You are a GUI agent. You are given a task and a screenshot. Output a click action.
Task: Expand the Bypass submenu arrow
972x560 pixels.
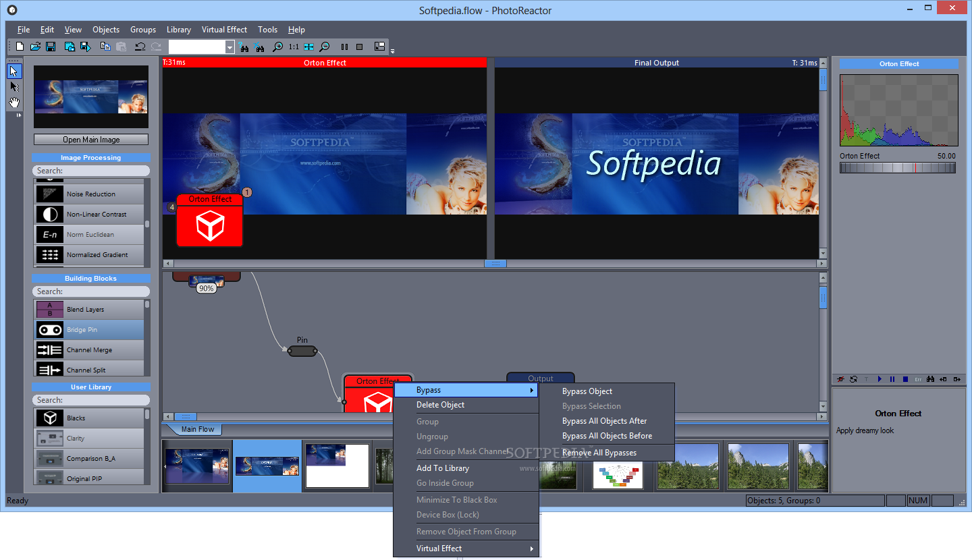pyautogui.click(x=532, y=390)
